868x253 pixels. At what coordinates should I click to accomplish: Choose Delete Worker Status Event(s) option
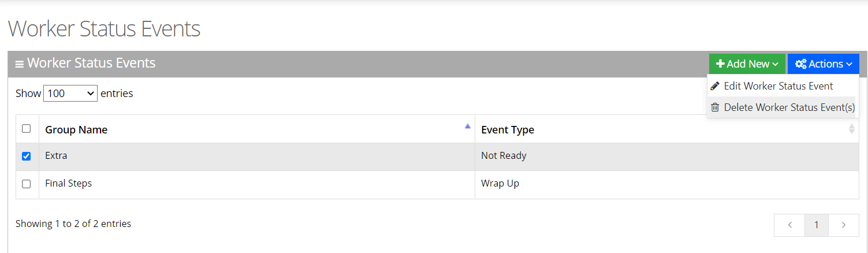coord(789,107)
